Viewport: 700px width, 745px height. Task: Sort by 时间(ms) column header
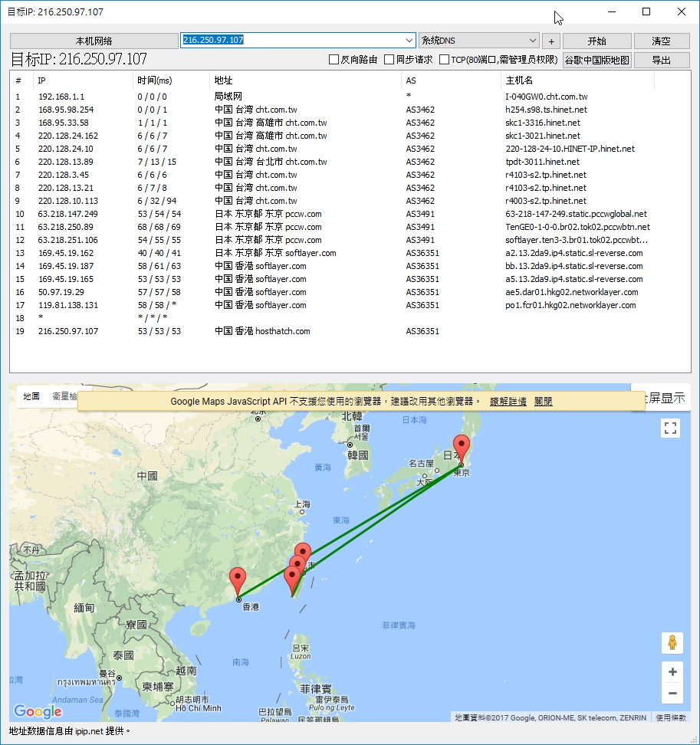coord(171,80)
